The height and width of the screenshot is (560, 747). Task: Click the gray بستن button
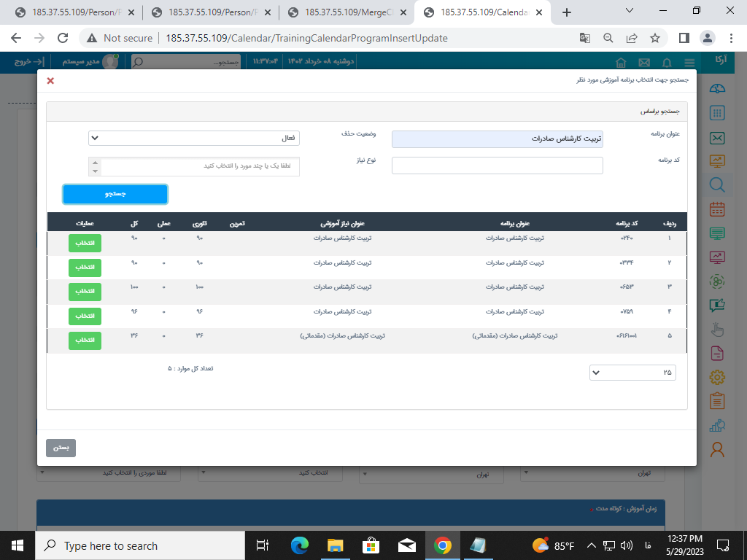[61, 448]
